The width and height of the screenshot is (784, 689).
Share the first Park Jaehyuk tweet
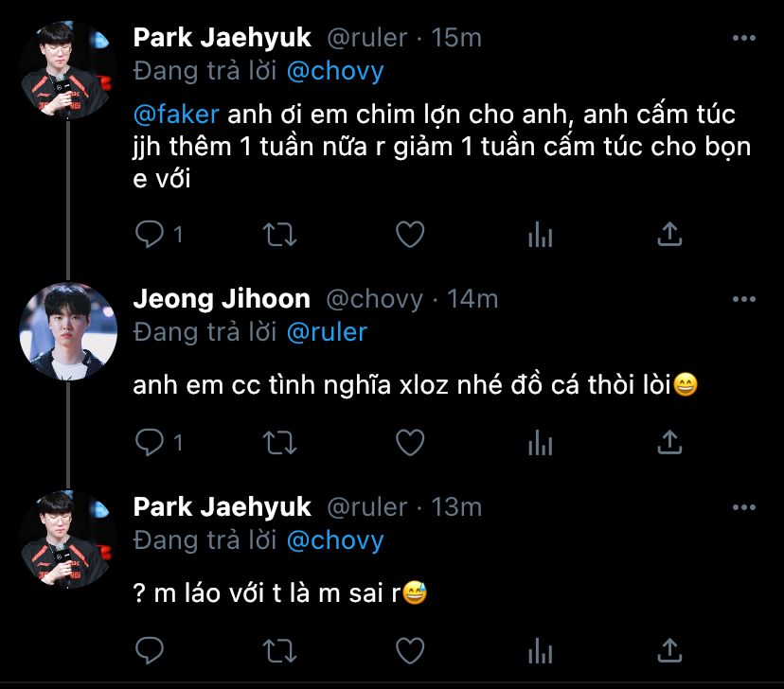[669, 235]
